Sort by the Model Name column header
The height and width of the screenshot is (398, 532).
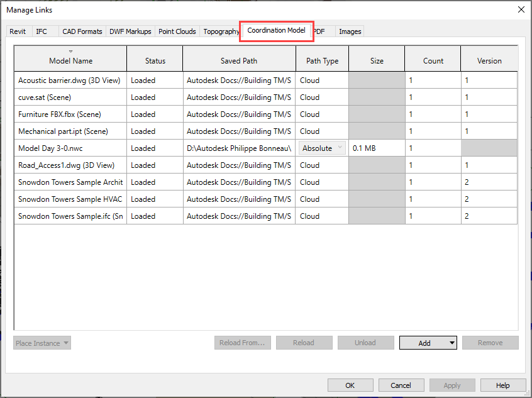click(x=70, y=60)
